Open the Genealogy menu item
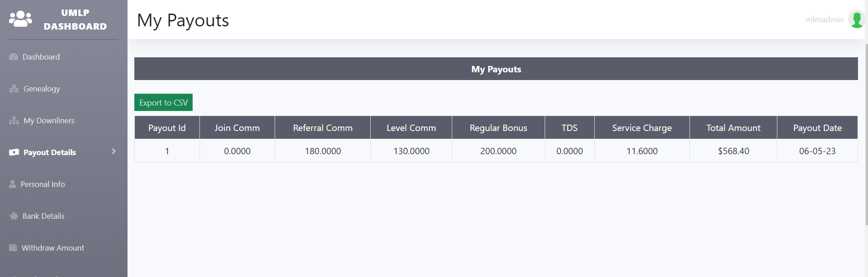Screen dimensions: 868x277 (41, 89)
